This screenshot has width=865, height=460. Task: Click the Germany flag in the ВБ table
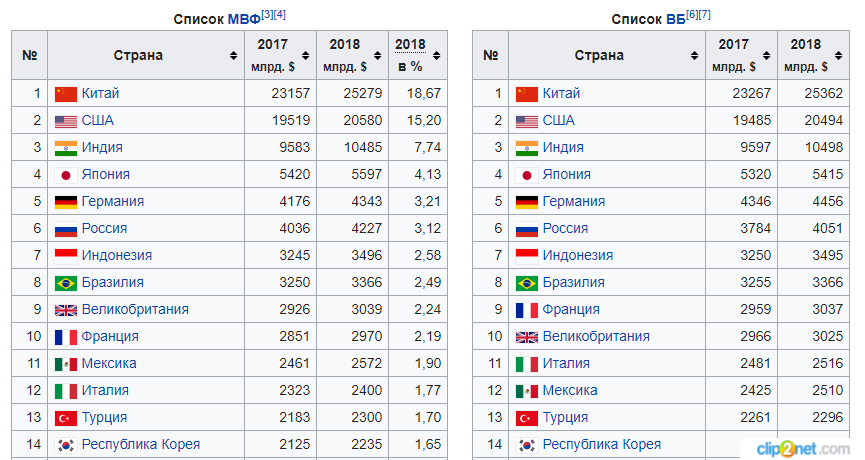[x=526, y=202]
